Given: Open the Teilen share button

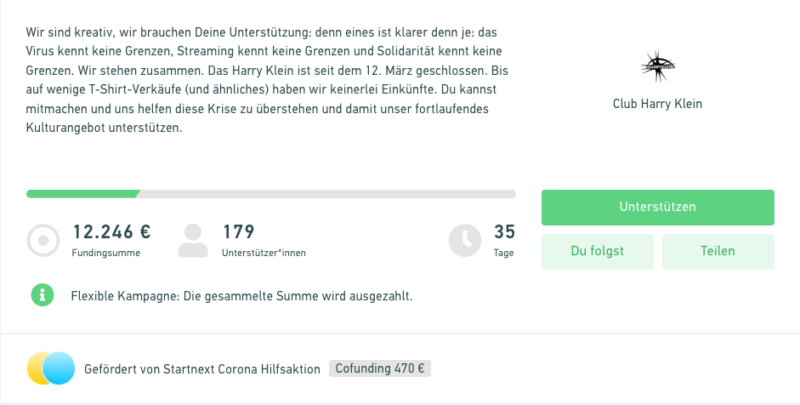Looking at the screenshot, I should pos(718,251).
